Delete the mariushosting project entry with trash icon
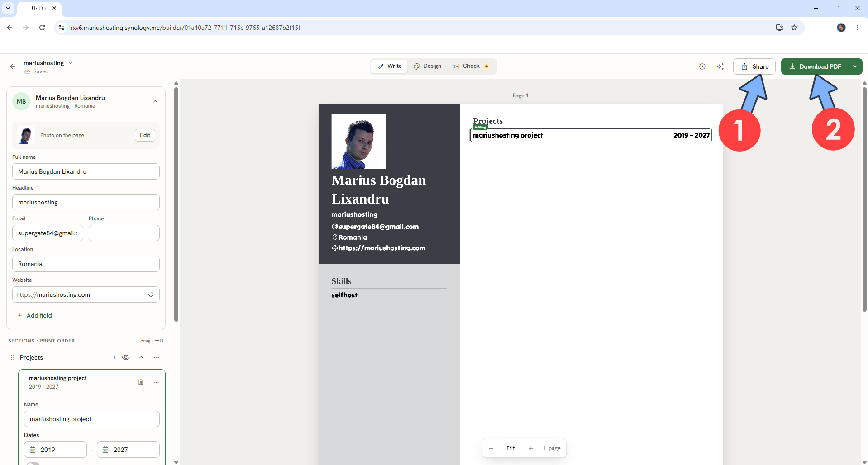This screenshot has width=868, height=465. point(141,382)
